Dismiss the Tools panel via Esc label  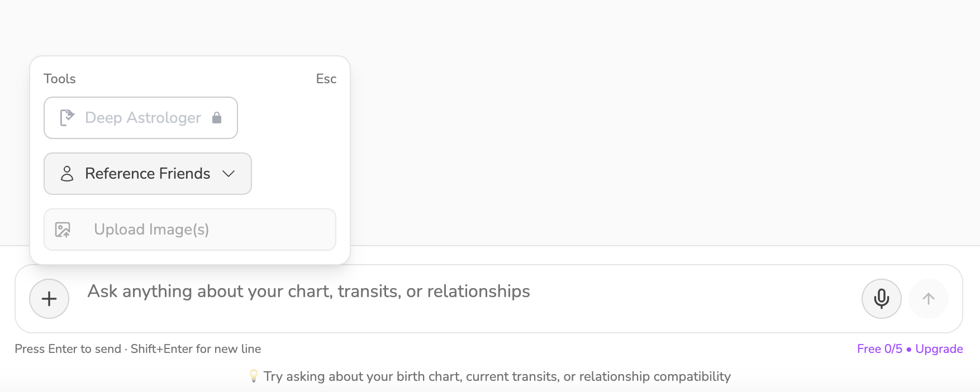tap(326, 79)
